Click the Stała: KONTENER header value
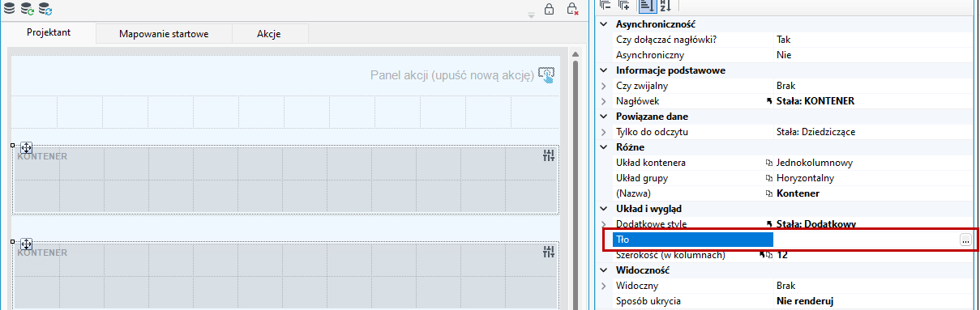 (815, 101)
